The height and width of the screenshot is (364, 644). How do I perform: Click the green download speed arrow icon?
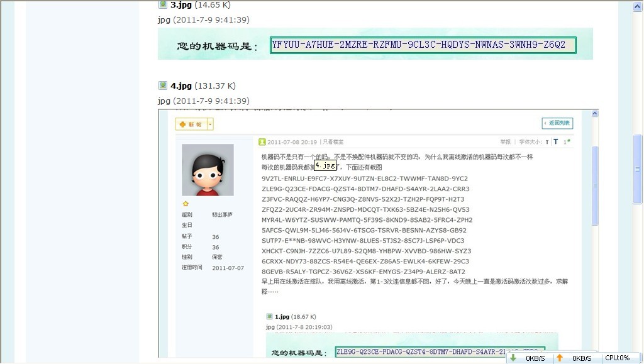(513, 358)
